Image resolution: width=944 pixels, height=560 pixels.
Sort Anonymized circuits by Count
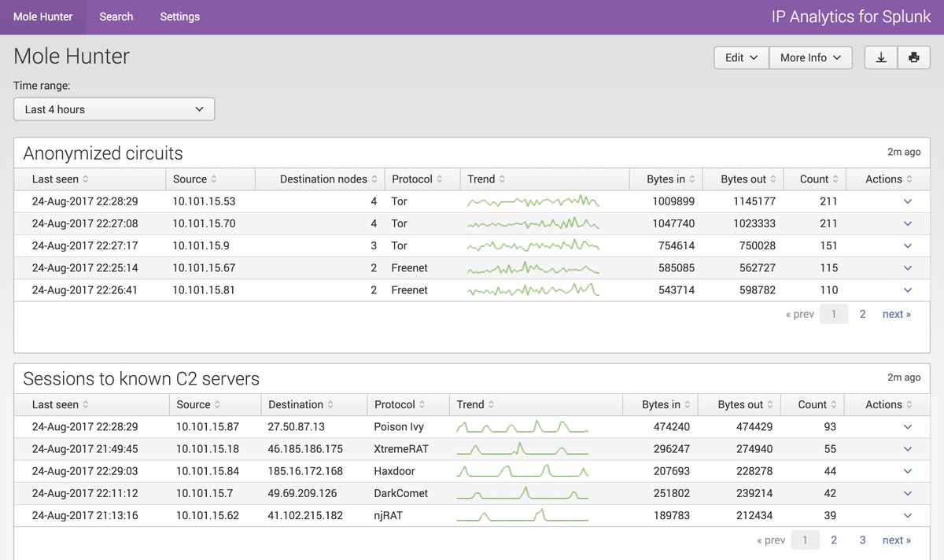tap(819, 179)
